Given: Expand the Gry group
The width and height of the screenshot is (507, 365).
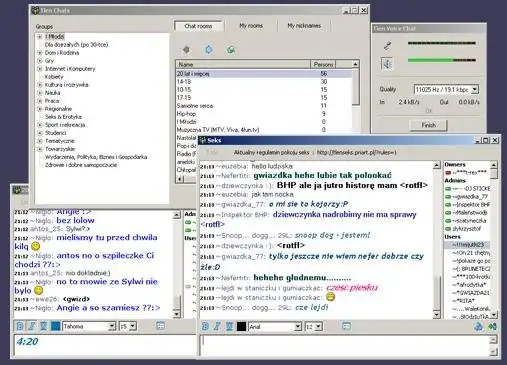Looking at the screenshot, I should click(40, 61).
